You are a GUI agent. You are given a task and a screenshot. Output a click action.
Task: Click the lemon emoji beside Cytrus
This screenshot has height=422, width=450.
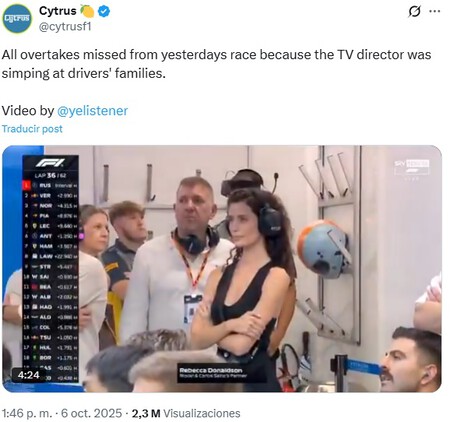pos(87,11)
